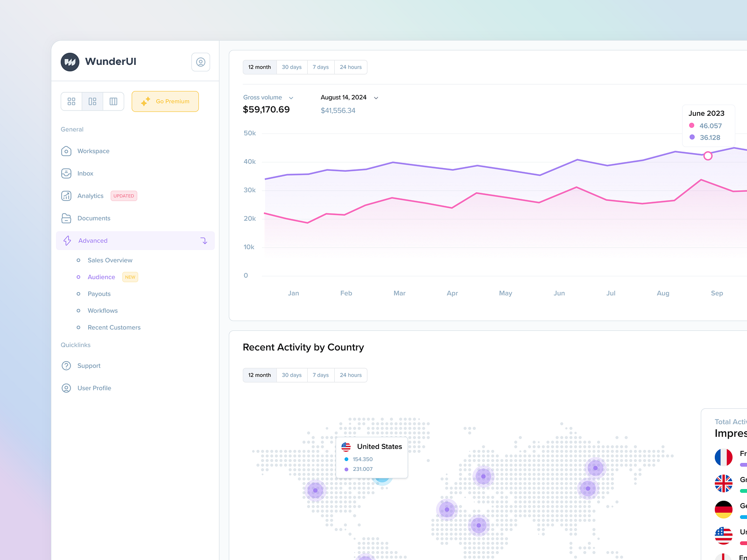Image resolution: width=747 pixels, height=560 pixels.
Task: Select Analytics in the sidebar
Action: 90,196
